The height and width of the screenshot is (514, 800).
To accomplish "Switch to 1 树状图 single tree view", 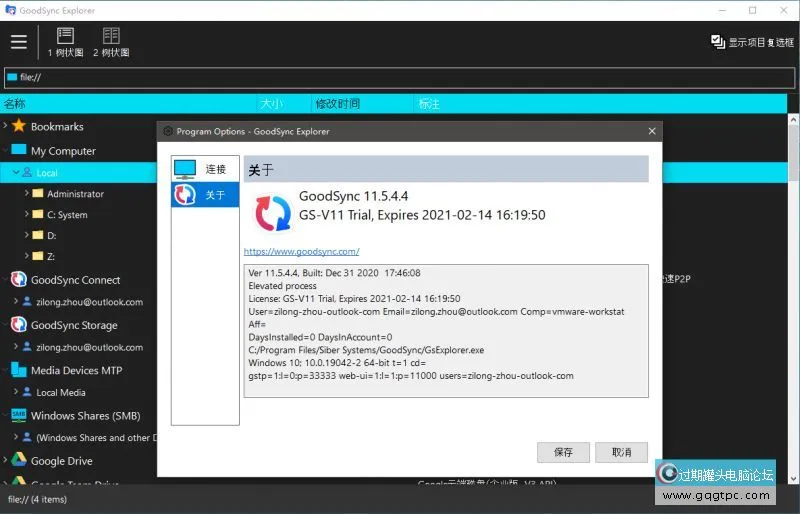I will coord(65,41).
